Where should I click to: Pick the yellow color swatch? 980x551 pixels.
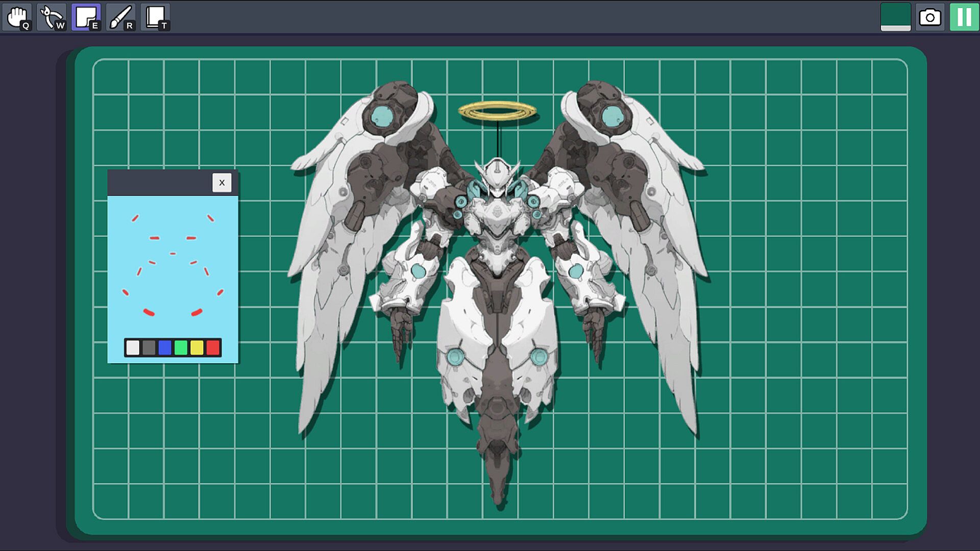click(197, 348)
